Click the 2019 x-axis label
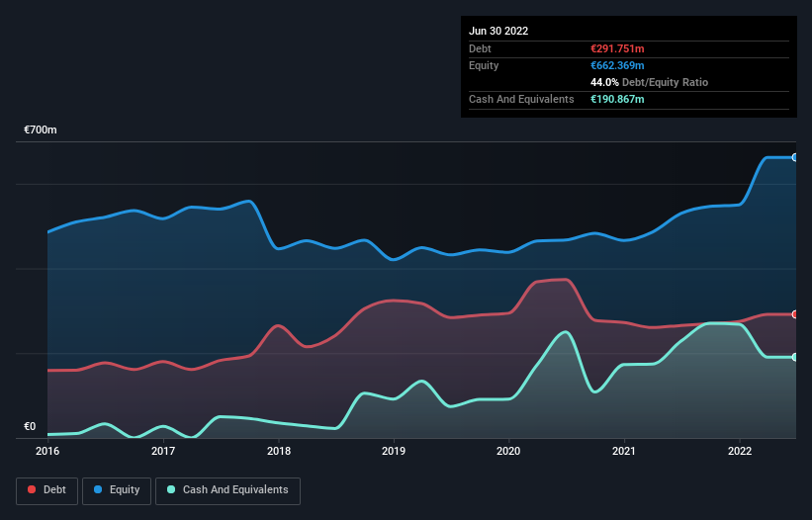The height and width of the screenshot is (520, 812). point(394,451)
